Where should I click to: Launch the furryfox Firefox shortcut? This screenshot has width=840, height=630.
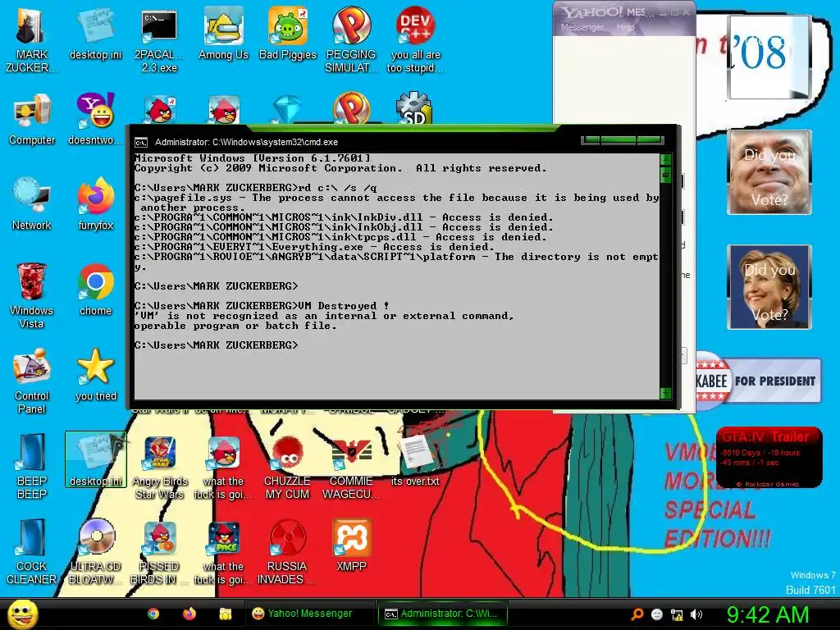pyautogui.click(x=95, y=204)
